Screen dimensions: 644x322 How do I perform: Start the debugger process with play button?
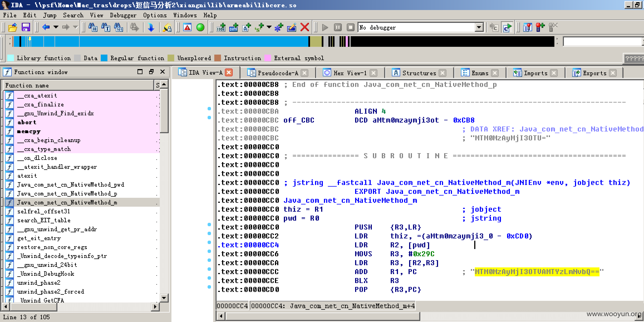pos(325,27)
